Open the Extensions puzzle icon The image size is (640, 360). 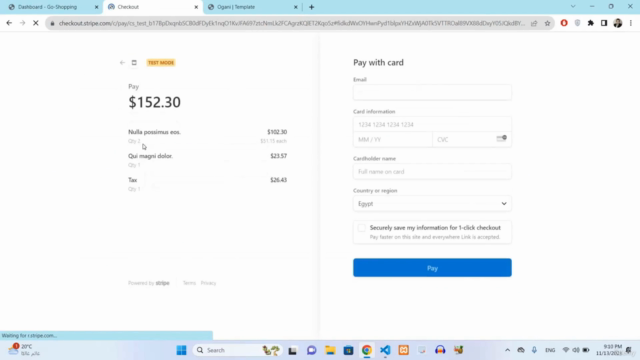pos(591,23)
